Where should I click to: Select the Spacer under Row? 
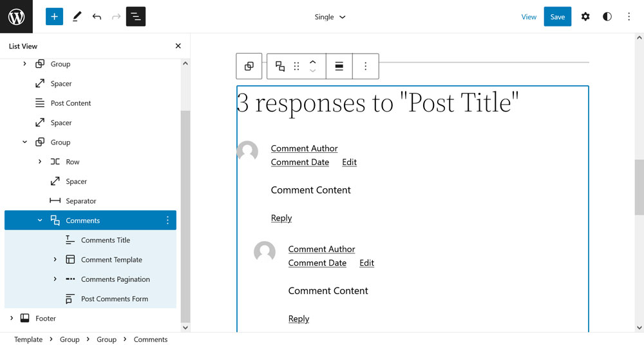point(55,181)
